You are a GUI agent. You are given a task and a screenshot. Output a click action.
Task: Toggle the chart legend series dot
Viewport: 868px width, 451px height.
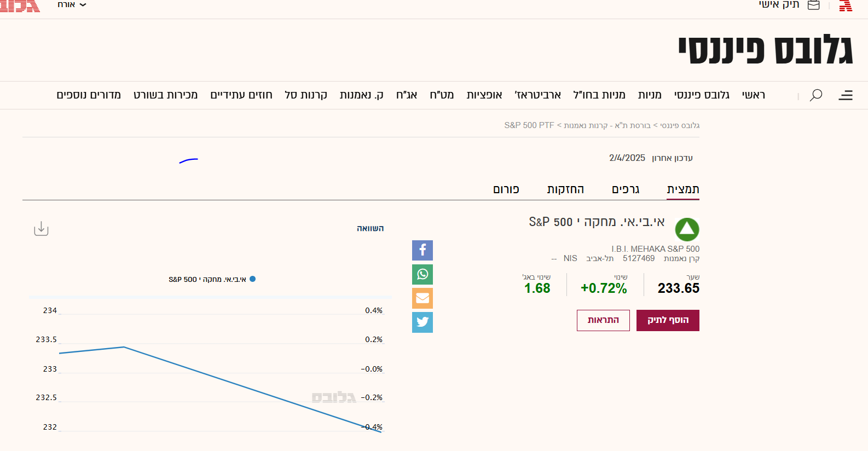(253, 279)
